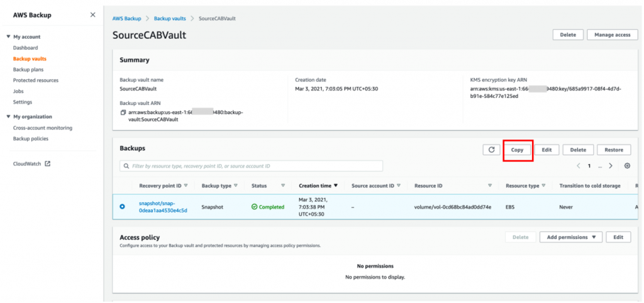Go to AWS Backup breadcrumb link
The height and width of the screenshot is (303, 644).
click(x=126, y=18)
